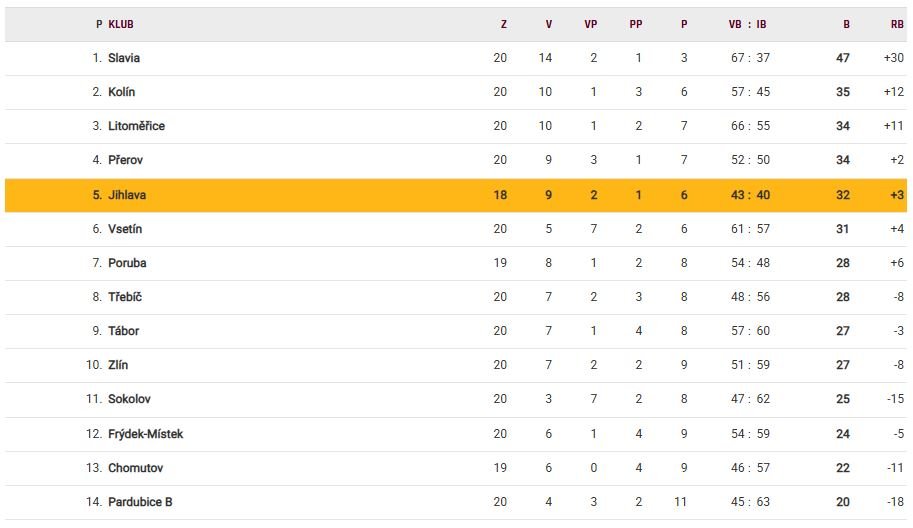Select Litoměřice in the standings

(136, 126)
